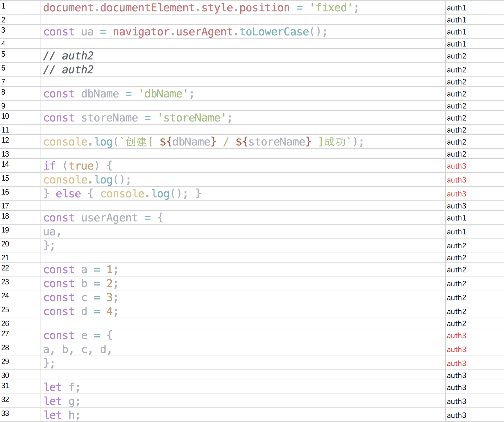Image resolution: width=504 pixels, height=422 pixels.
Task: Click the let g; declaration
Action: (x=62, y=401)
